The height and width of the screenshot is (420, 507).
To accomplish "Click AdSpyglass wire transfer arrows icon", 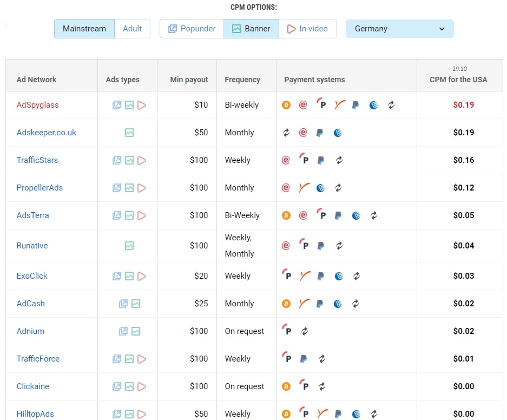I will [391, 105].
